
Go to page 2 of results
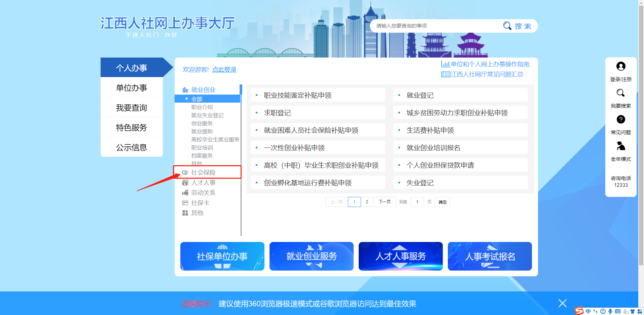(367, 202)
